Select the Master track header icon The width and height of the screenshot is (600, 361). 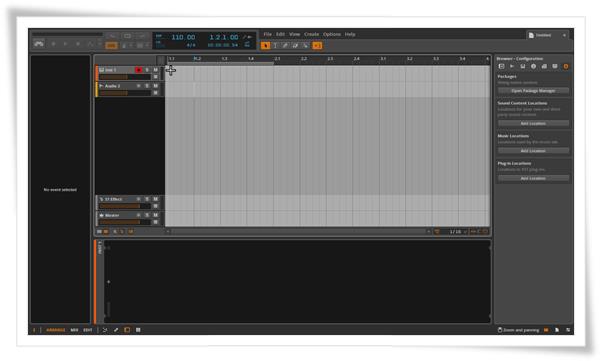coord(101,215)
